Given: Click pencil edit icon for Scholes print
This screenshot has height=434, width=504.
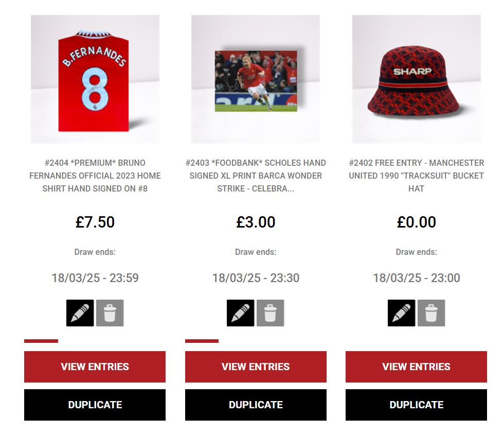Looking at the screenshot, I should pos(241,313).
